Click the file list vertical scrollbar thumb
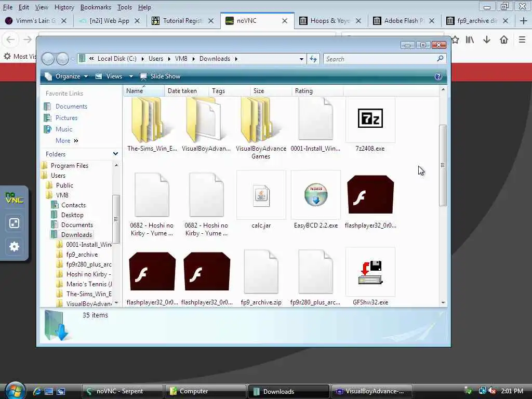Viewport: 532px width, 399px height. [x=443, y=165]
